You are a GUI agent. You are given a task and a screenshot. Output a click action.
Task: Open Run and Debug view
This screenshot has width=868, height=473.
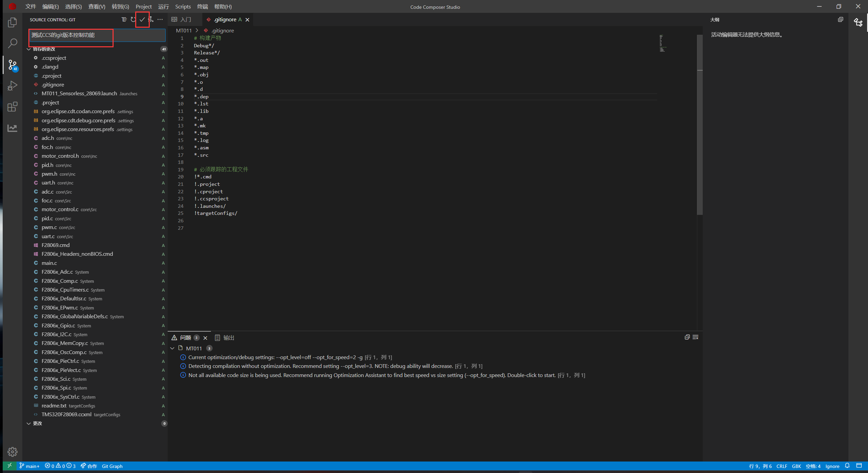13,86
